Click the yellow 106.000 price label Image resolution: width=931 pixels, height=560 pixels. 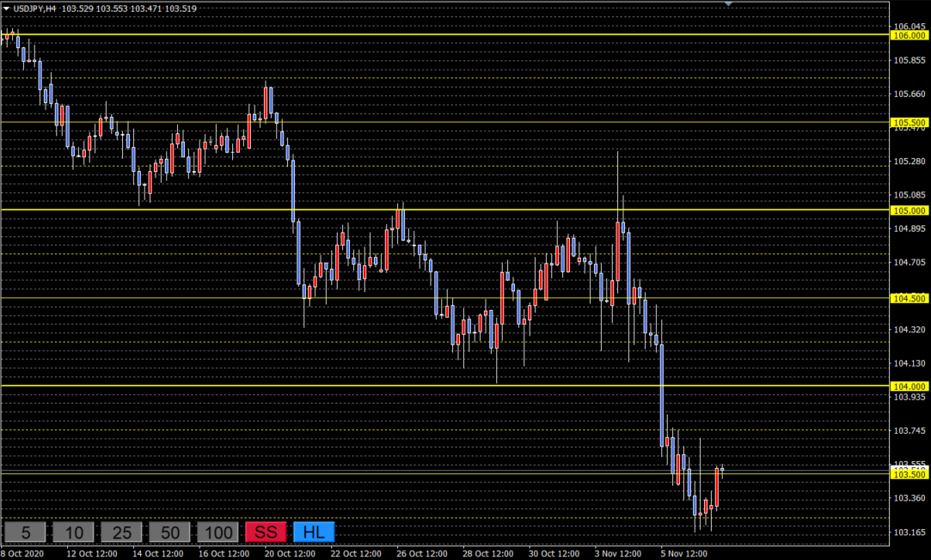click(x=910, y=35)
